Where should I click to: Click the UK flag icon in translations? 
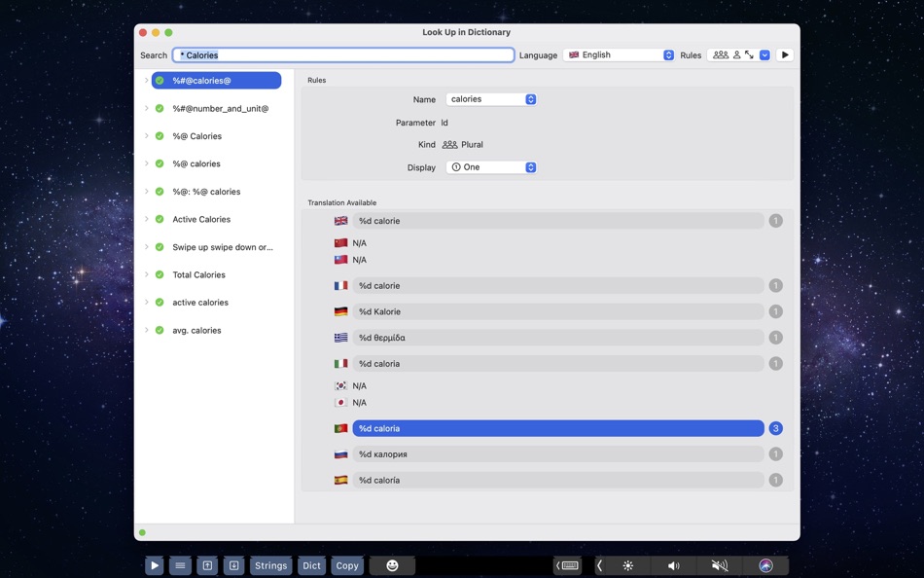(340, 221)
